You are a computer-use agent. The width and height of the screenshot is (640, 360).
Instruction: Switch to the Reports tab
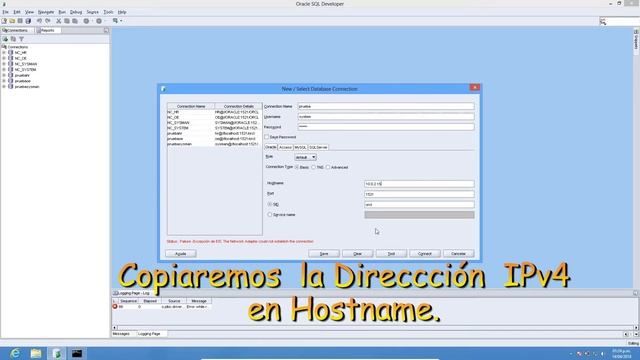point(47,31)
